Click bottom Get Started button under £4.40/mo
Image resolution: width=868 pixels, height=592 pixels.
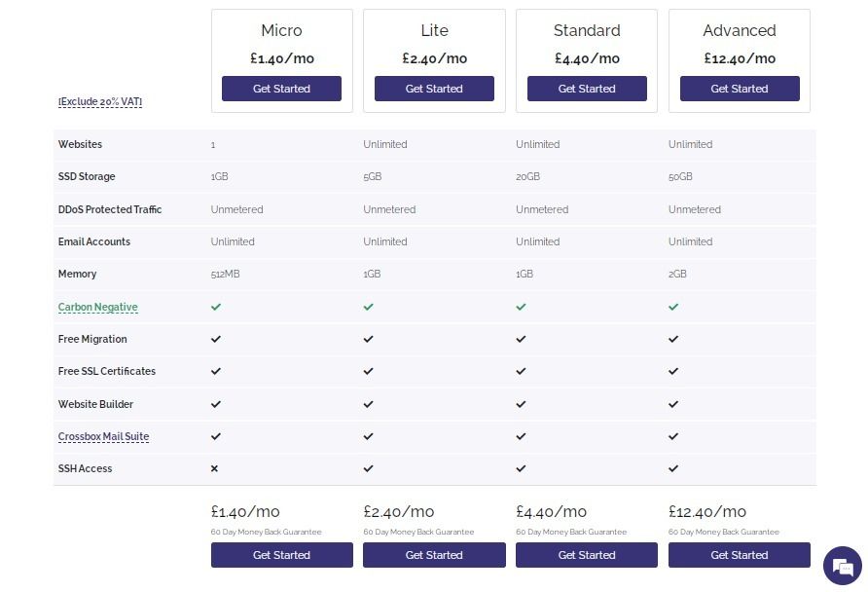[x=587, y=555]
